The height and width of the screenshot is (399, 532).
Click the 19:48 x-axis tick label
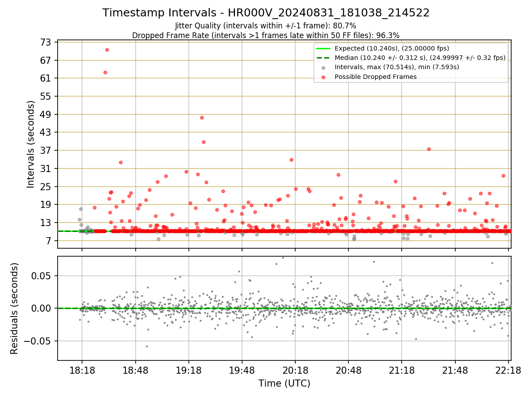242,370
